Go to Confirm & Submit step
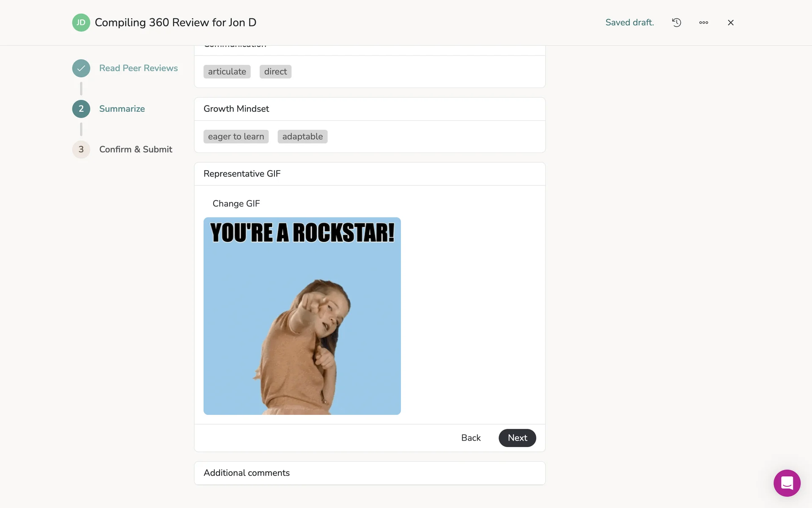This screenshot has width=812, height=508. [x=135, y=149]
